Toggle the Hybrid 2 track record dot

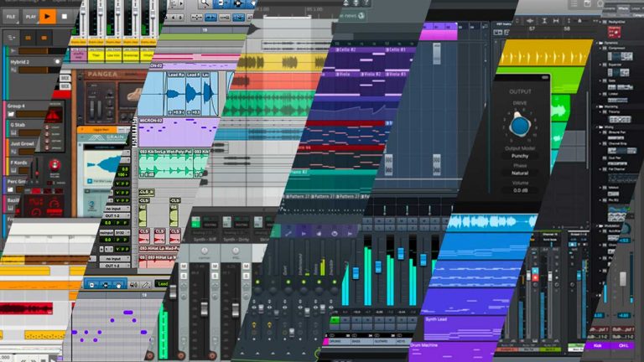coord(58,61)
